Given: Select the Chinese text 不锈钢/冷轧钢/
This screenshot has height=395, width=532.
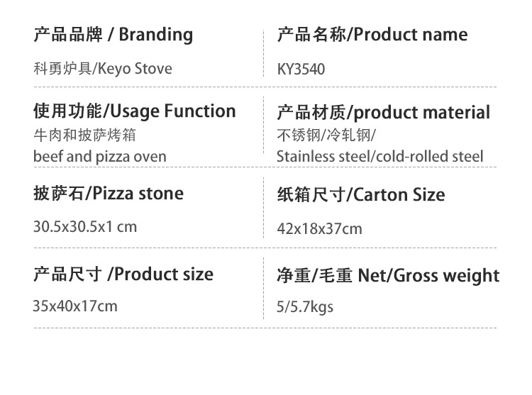Looking at the screenshot, I should (326, 135).
